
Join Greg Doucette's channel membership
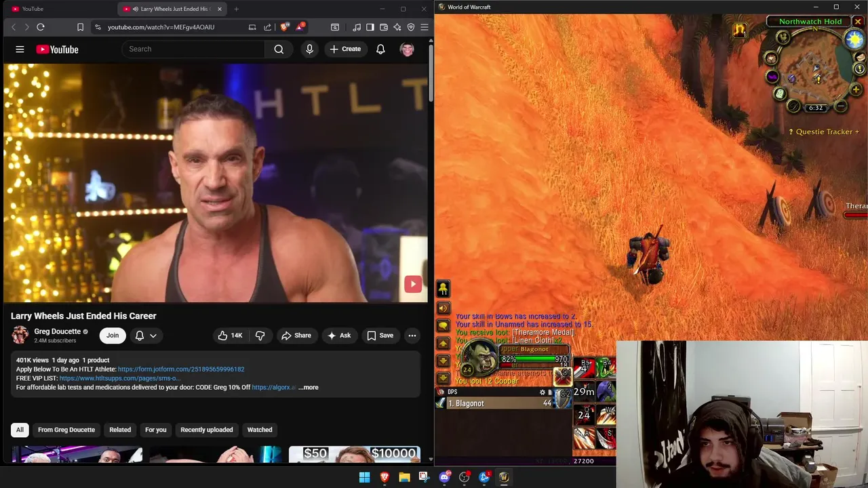click(x=113, y=335)
